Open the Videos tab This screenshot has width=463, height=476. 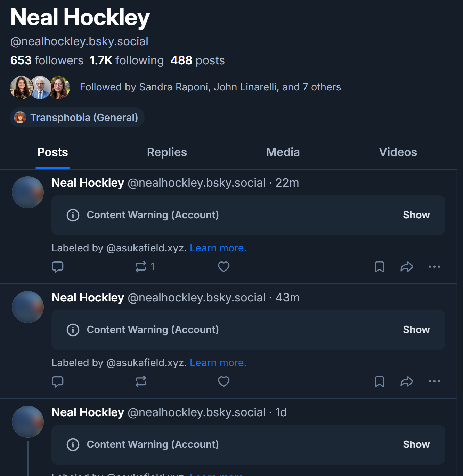point(398,152)
